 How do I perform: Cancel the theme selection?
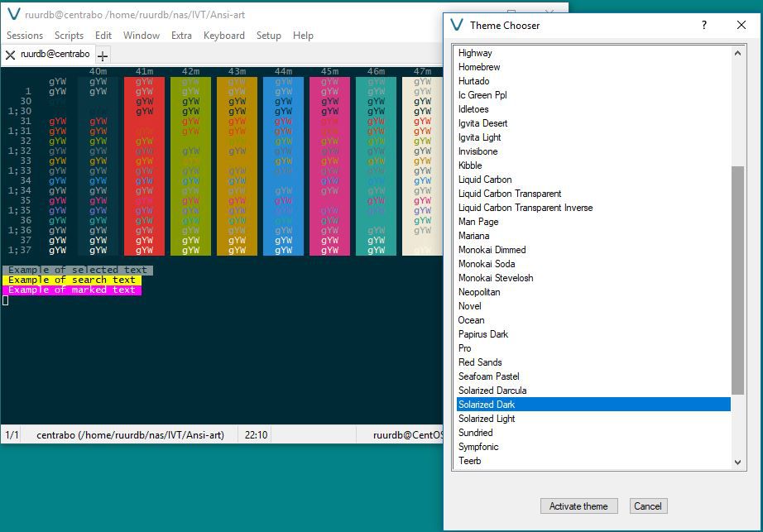tap(647, 506)
